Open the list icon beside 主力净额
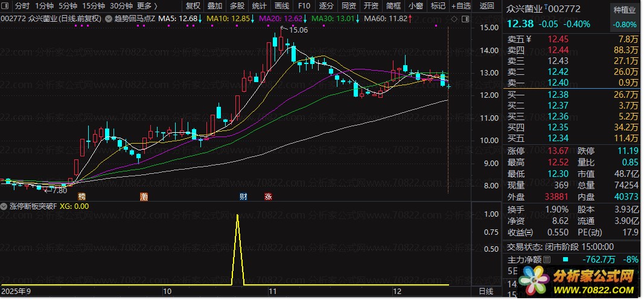This screenshot has height=300, width=644. click(x=546, y=260)
